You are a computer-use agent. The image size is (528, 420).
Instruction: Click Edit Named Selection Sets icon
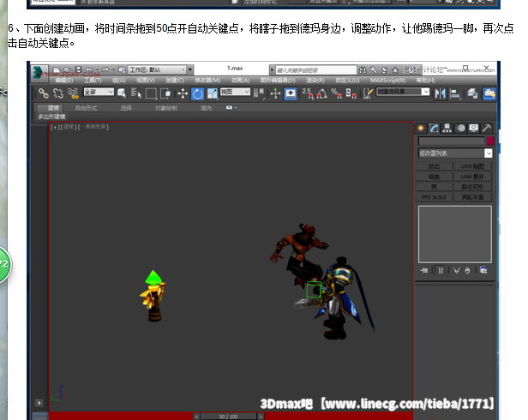click(x=368, y=93)
